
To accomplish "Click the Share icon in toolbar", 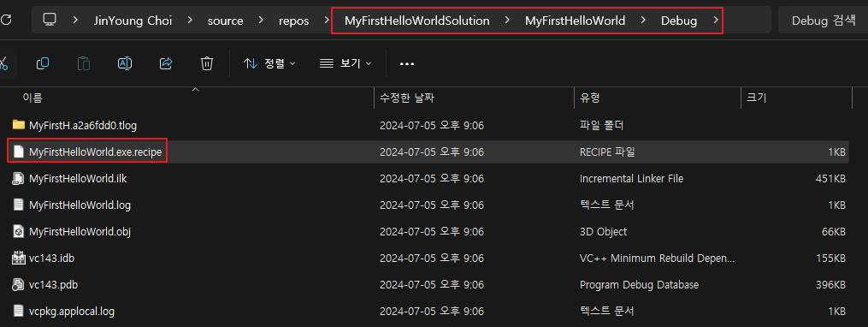I will (x=166, y=63).
